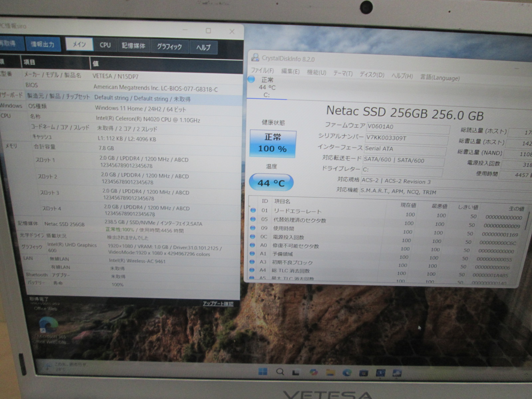Image resolution: width=532 pixels, height=399 pixels.
Task: Click the スロット 4 memory row label
Action: point(52,208)
